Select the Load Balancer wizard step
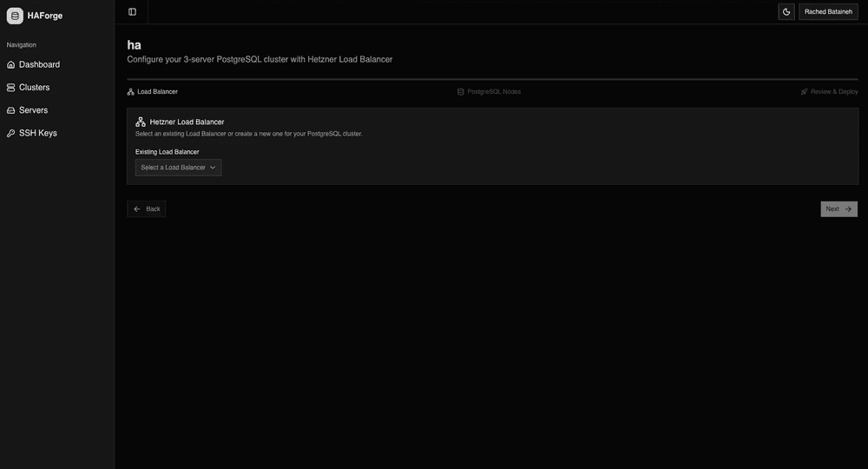The width and height of the screenshot is (868, 469). pos(153,92)
